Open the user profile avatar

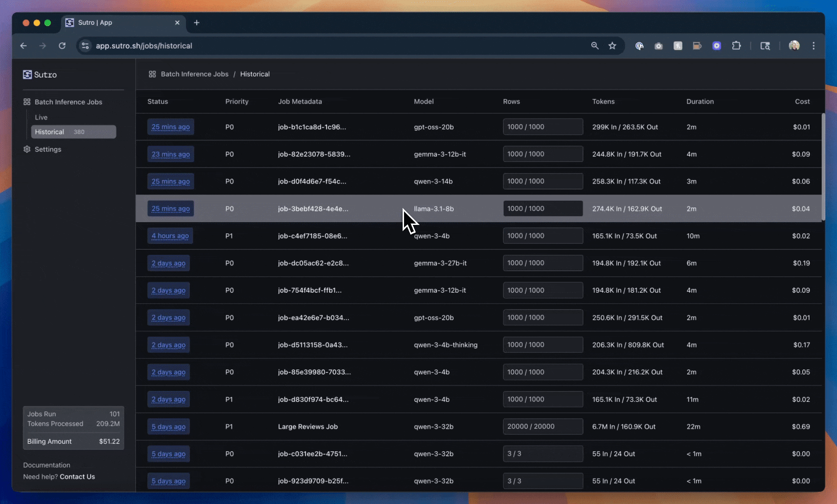click(x=794, y=46)
